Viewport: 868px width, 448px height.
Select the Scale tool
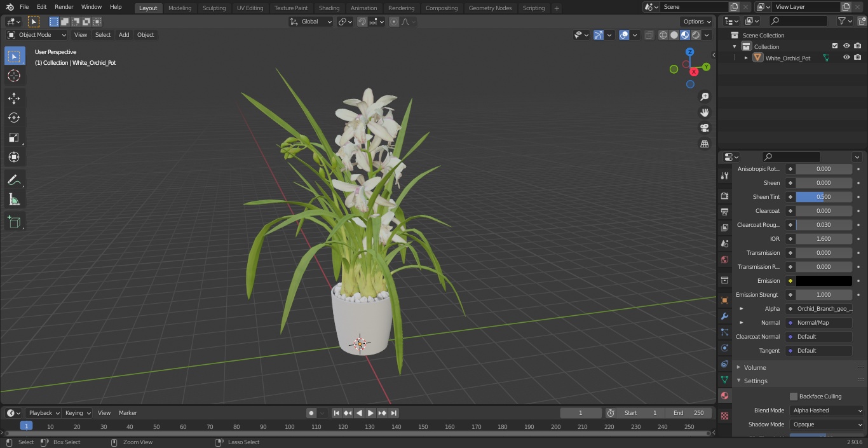coord(14,137)
